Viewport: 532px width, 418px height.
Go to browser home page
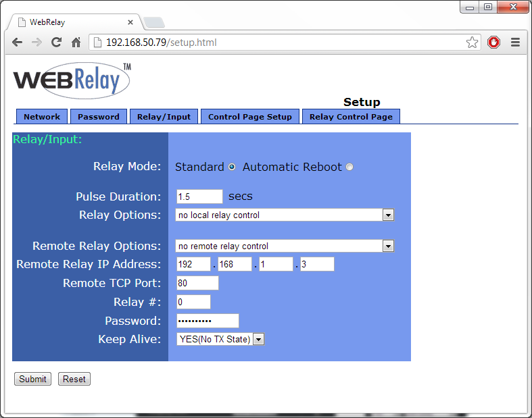76,42
